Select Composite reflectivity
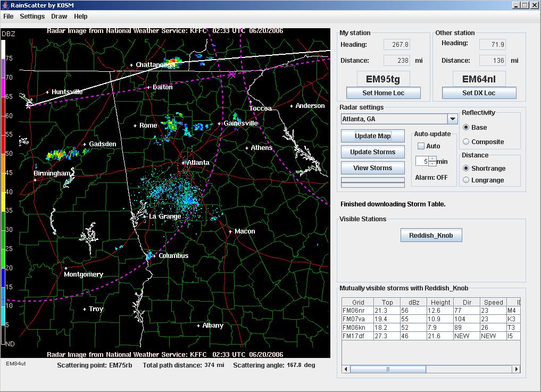Viewport: 541px width, 392px height. 466,141
